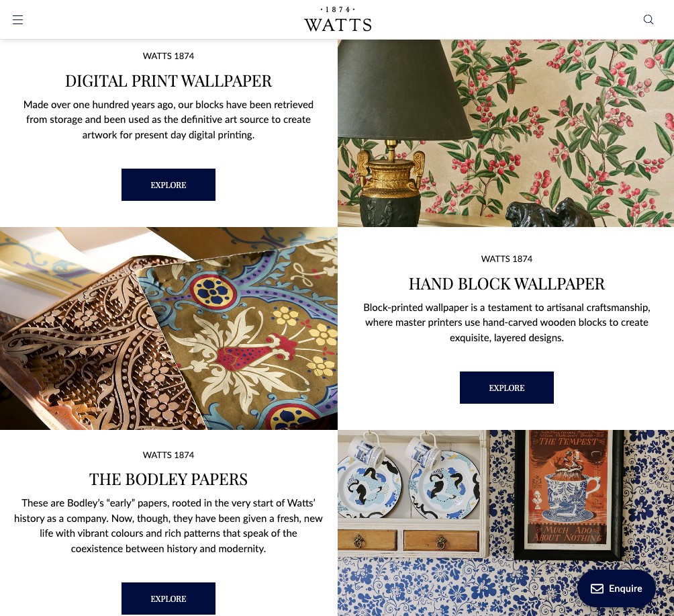
Task: Click the Hand Block Wallpaper heading
Action: coord(507,284)
